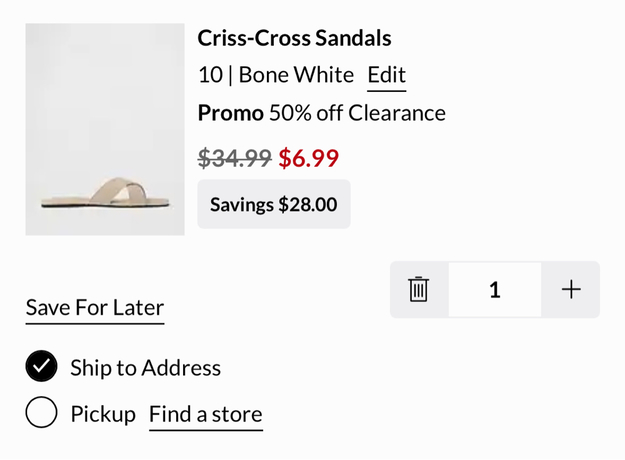This screenshot has height=460, width=625.
Task: Click the trash icon to remove item
Action: tap(419, 290)
